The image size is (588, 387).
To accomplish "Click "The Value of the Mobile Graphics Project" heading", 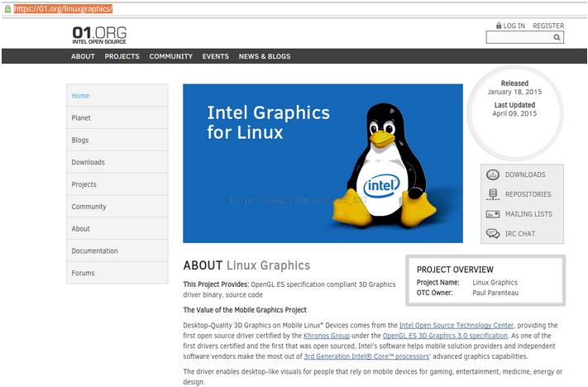I will tap(245, 310).
